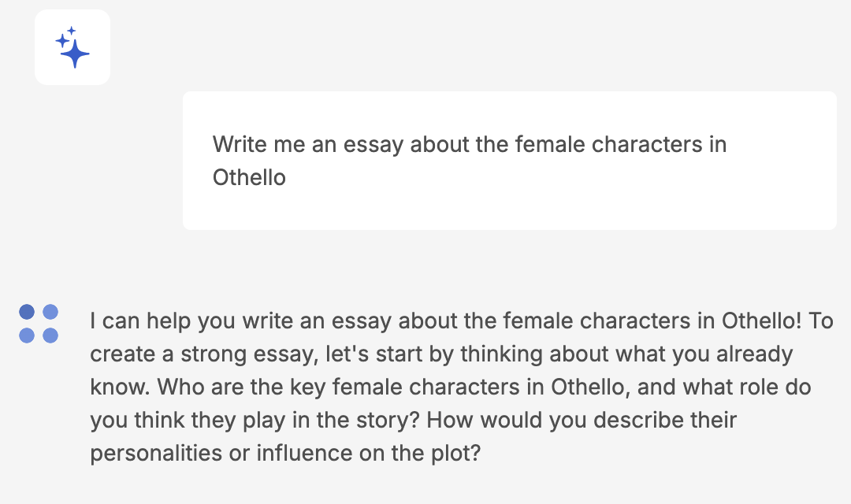
Task: Click "you think they play in the story?"
Action: pos(255,421)
